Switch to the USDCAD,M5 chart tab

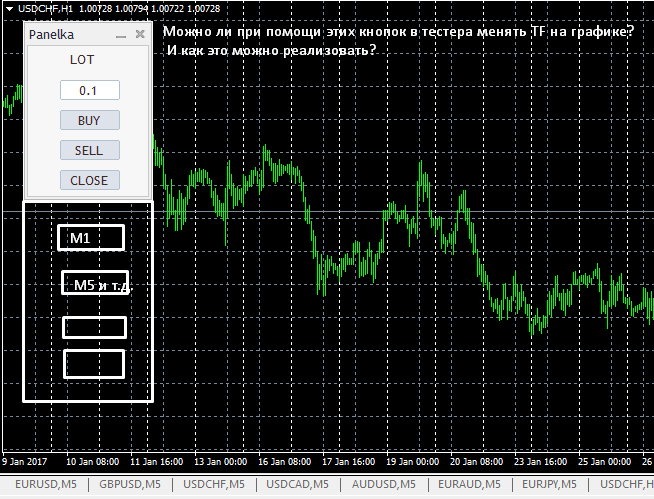(x=297, y=484)
